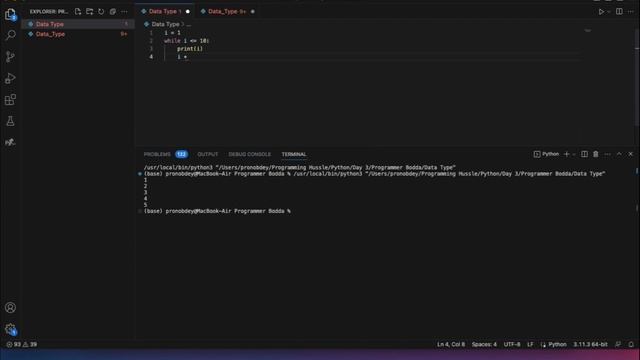This screenshot has width=640, height=360.
Task: Collapse all folders in Explorer
Action: 113,11
